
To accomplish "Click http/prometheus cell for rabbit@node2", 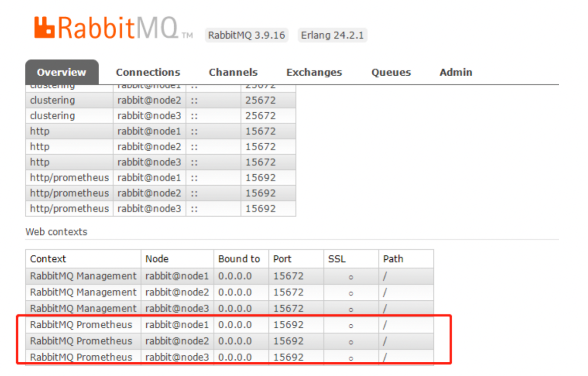I will [x=69, y=193].
